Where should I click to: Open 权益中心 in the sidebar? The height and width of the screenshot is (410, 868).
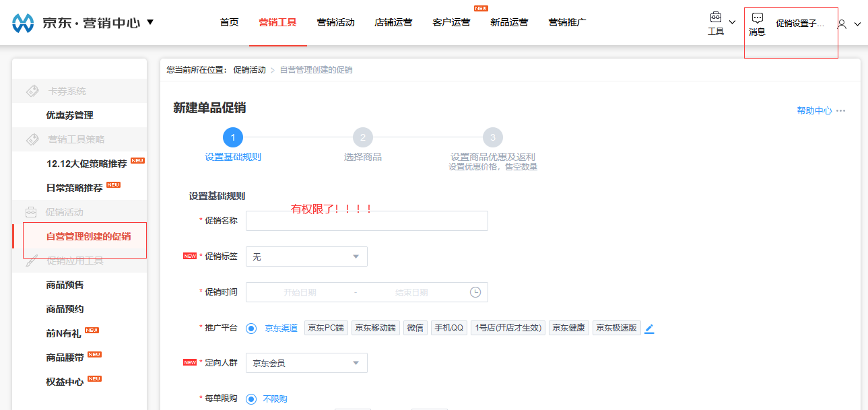[x=65, y=382]
